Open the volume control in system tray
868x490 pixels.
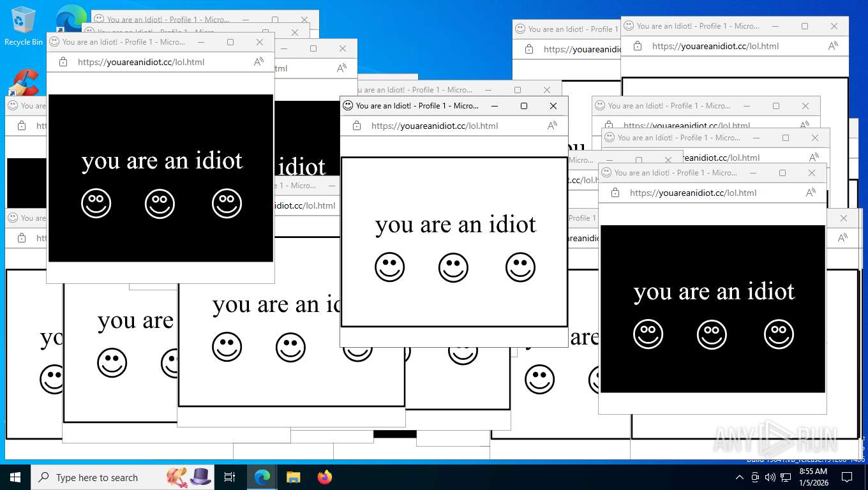[770, 477]
